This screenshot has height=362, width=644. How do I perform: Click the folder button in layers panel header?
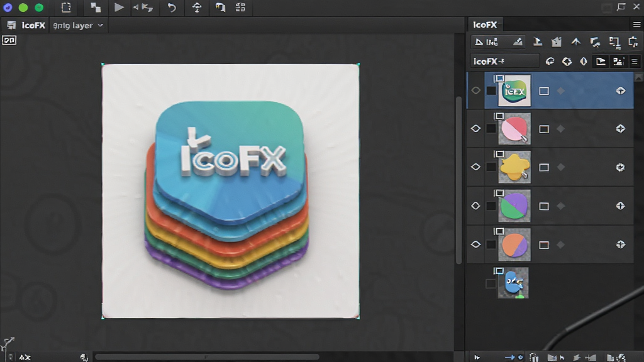[x=601, y=62]
